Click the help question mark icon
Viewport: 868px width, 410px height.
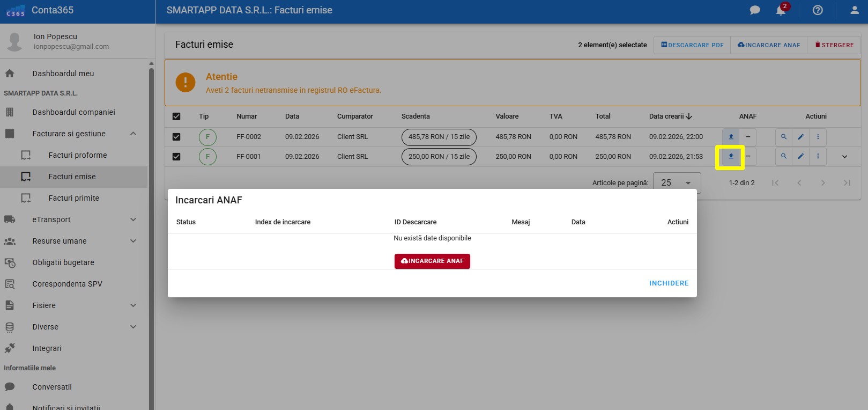coord(818,10)
